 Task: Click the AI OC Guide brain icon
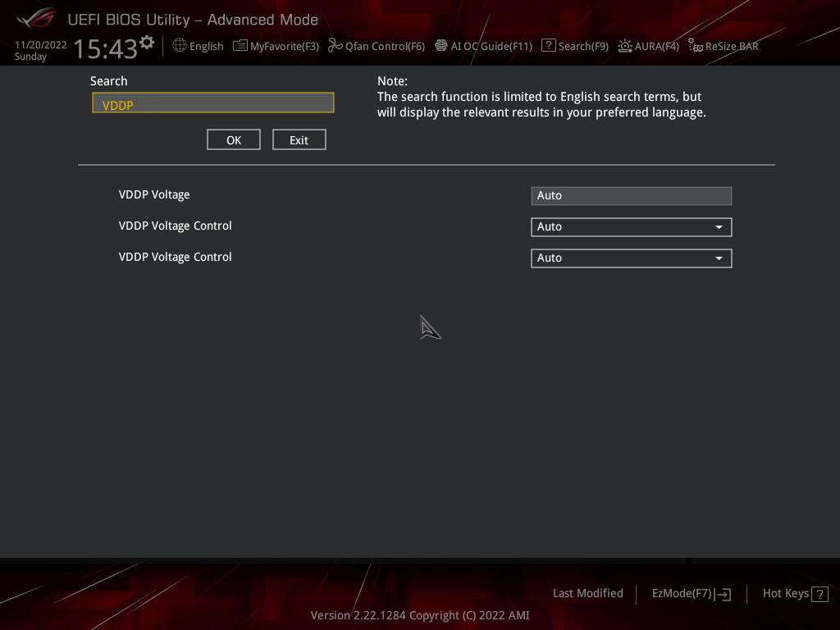point(441,46)
